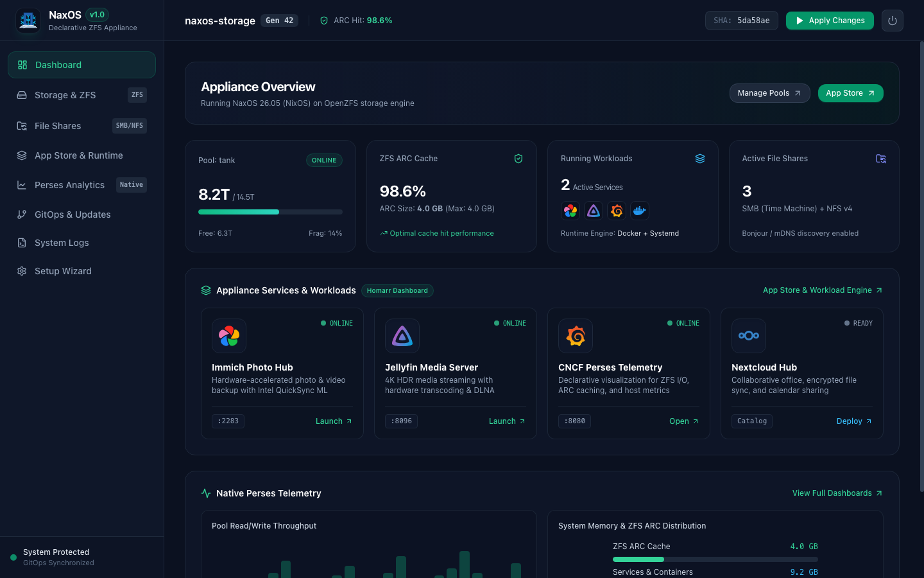924x578 pixels.
Task: Click the Running Workloads layers icon
Action: point(700,159)
